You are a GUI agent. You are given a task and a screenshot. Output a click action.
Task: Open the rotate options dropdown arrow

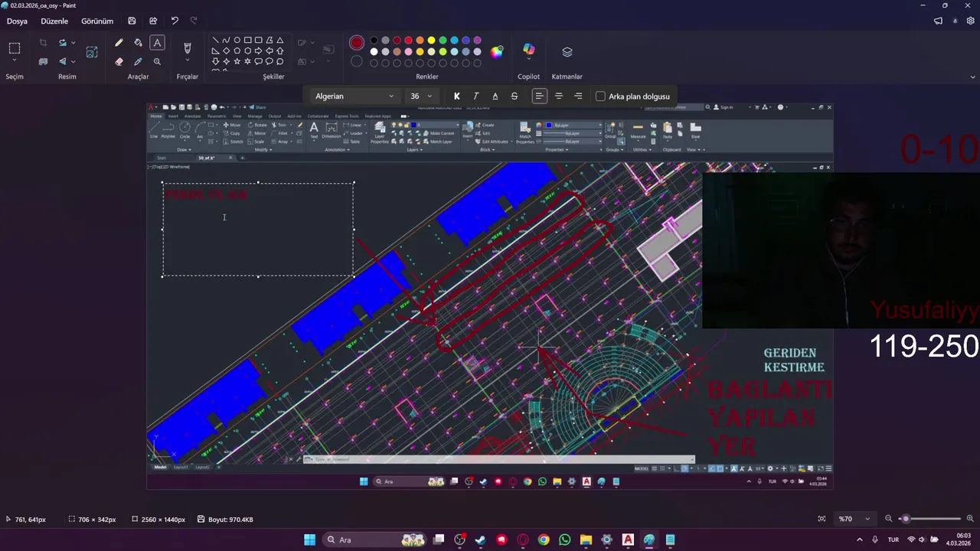(x=73, y=43)
